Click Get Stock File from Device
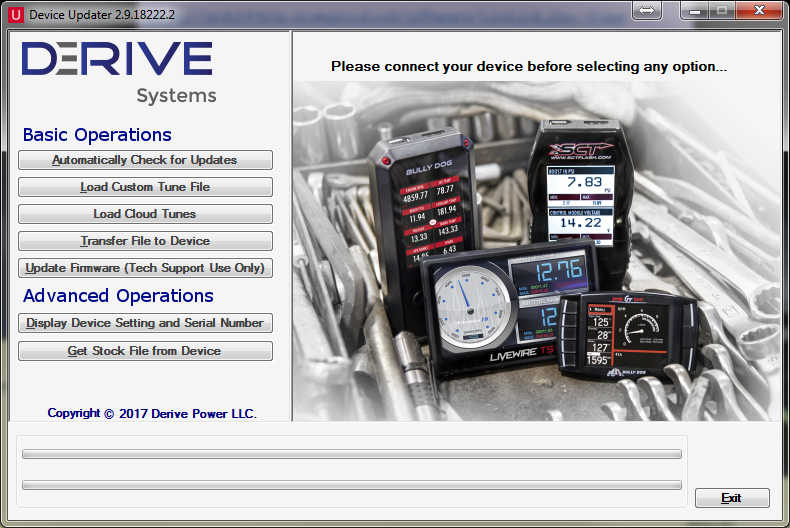The height and width of the screenshot is (528, 790). pyautogui.click(x=145, y=351)
